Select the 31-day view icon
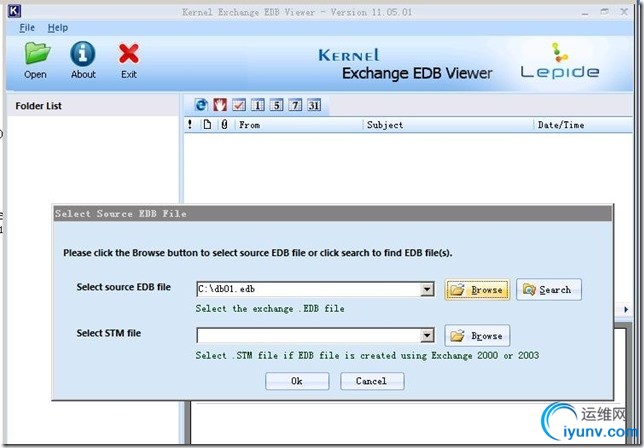Screen dimensions: 644x448 (x=314, y=105)
